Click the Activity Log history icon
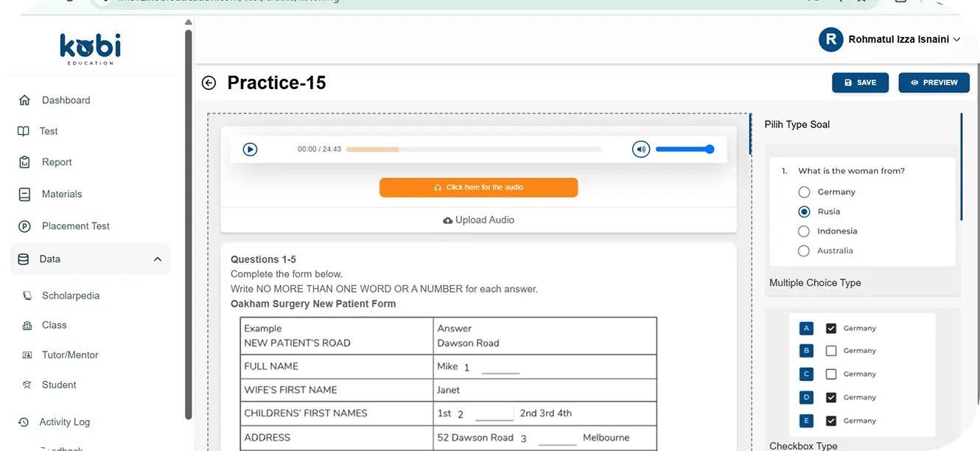The image size is (980, 451). [x=24, y=422]
